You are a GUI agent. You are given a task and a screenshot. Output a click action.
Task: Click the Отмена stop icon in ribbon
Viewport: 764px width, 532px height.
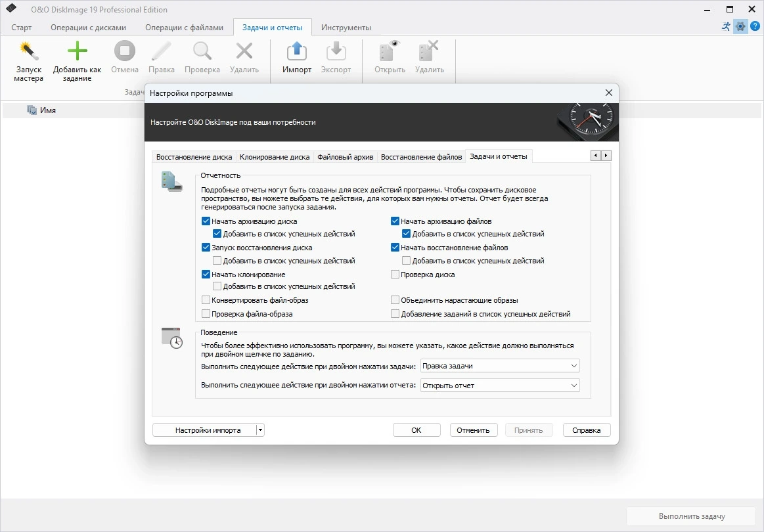click(125, 51)
